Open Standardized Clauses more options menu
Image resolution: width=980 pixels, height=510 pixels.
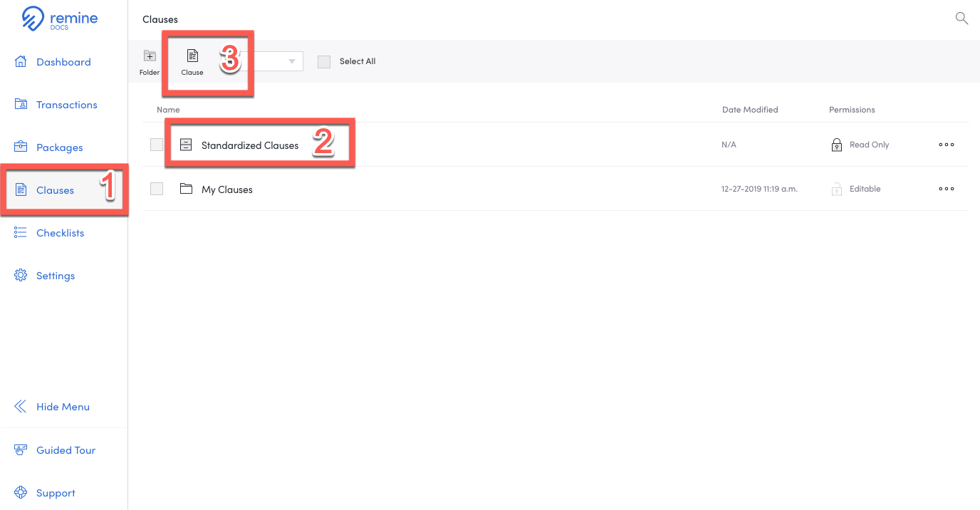coord(947,145)
